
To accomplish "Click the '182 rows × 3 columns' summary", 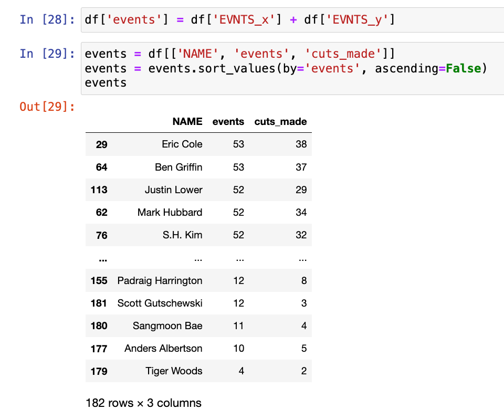I will (143, 403).
